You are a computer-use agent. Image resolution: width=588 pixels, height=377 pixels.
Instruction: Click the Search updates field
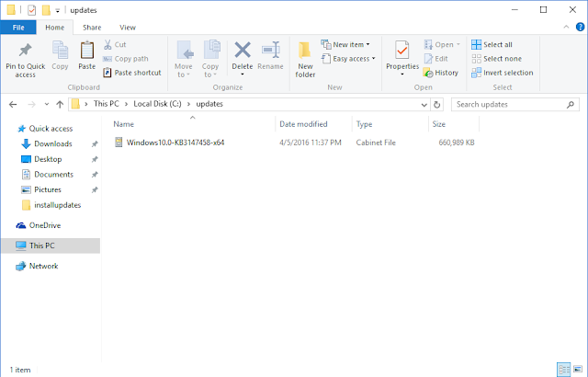point(515,105)
